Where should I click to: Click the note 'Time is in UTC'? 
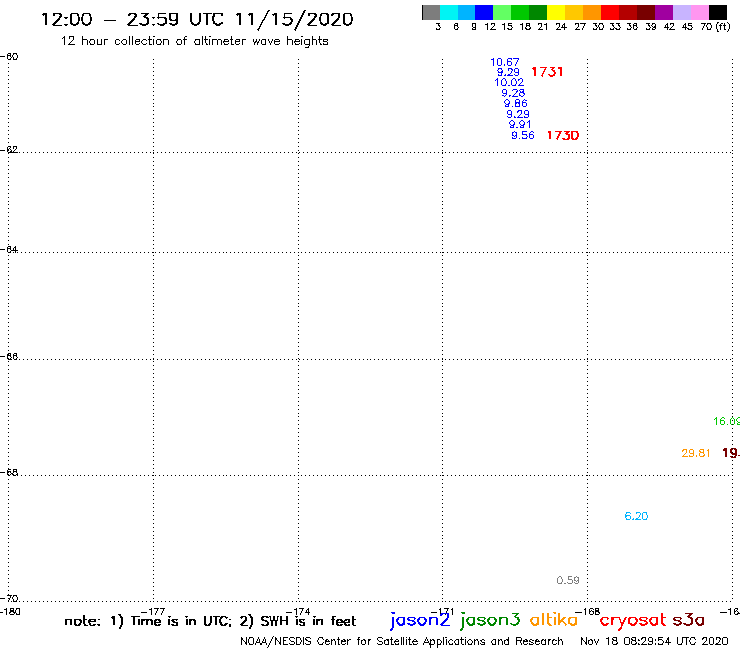181,621
